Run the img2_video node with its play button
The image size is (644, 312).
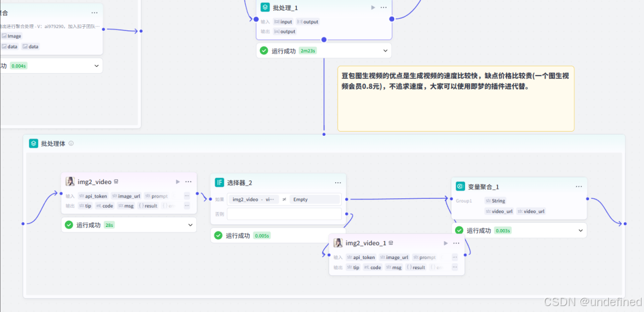coord(178,182)
